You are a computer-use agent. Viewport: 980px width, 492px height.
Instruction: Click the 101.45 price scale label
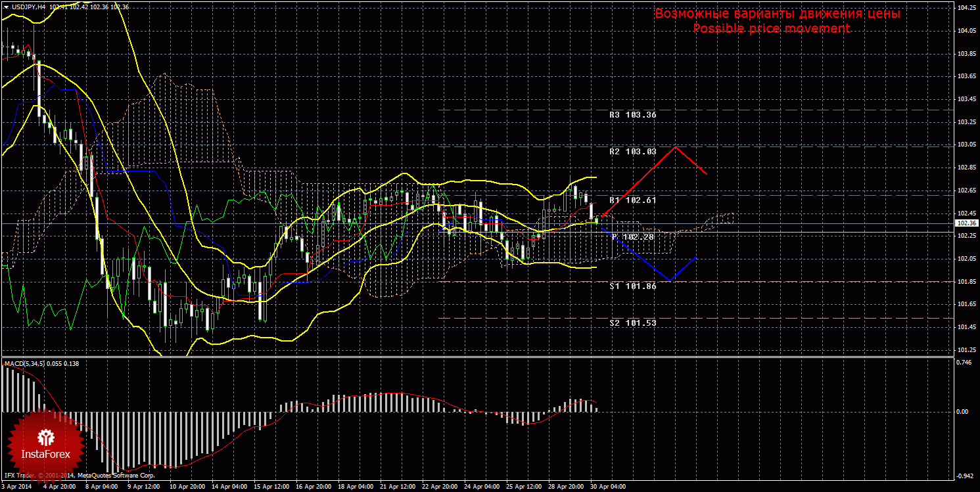pos(966,327)
